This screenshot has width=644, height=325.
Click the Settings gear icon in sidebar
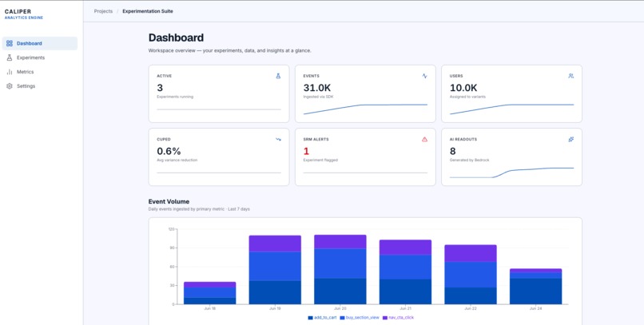tap(10, 86)
